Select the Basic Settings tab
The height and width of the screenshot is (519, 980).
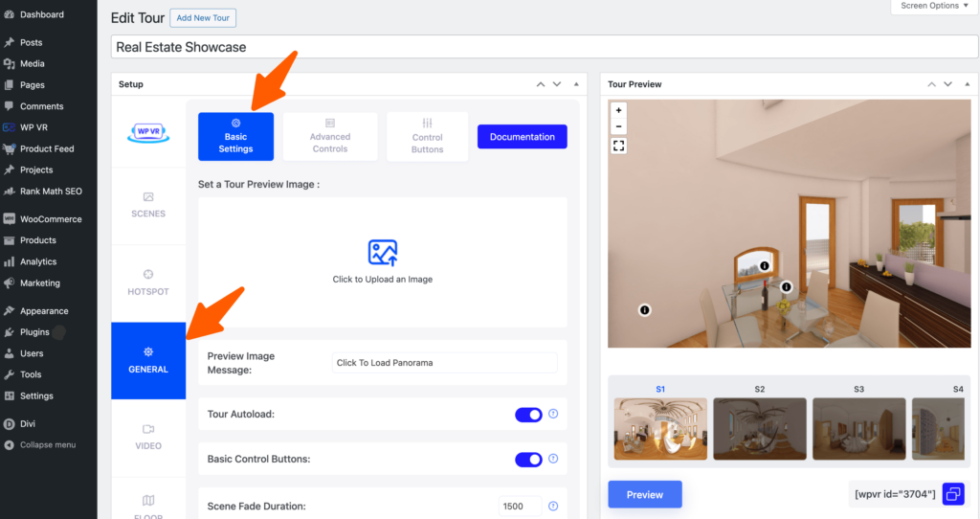[235, 137]
